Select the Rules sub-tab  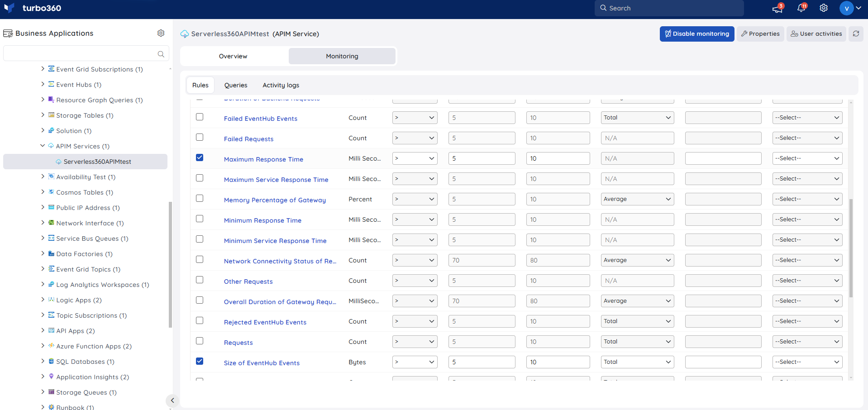point(200,85)
